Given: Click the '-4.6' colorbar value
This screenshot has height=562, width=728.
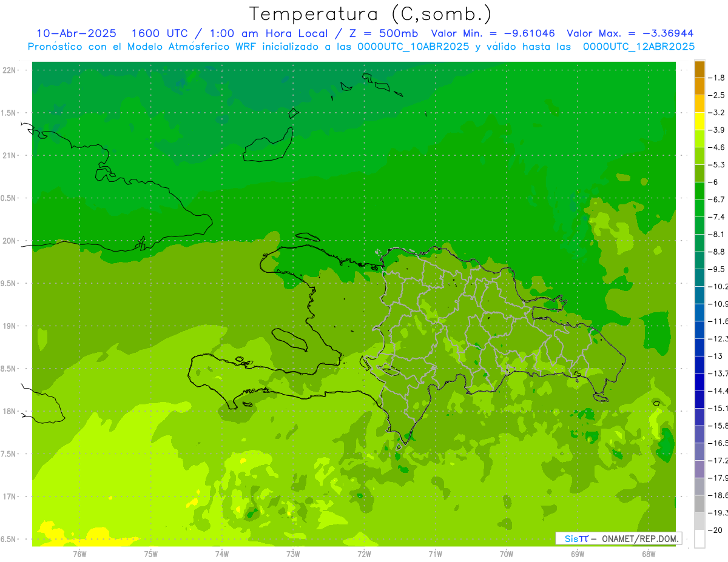Looking at the screenshot, I should (x=716, y=147).
